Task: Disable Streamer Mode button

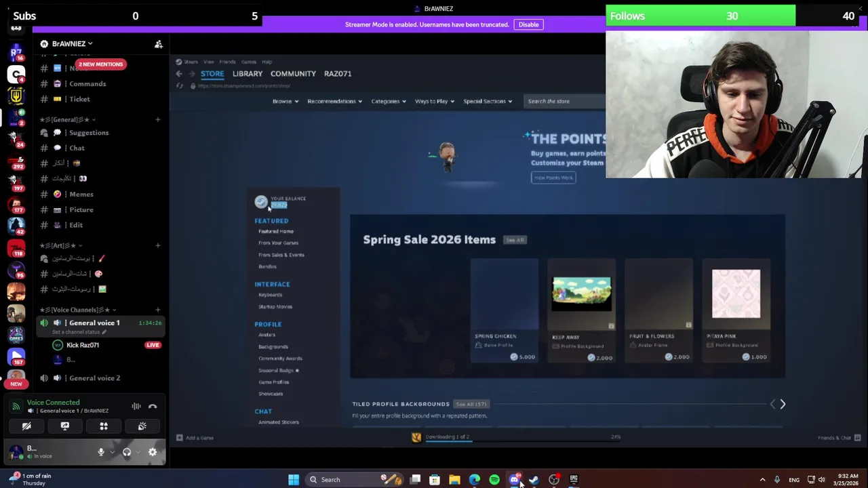Action: (528, 24)
